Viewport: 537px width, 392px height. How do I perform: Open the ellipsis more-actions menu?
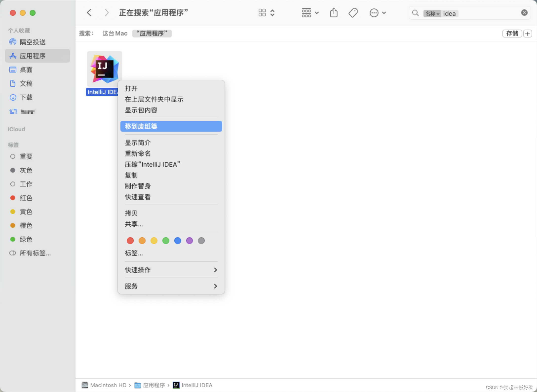tap(378, 13)
